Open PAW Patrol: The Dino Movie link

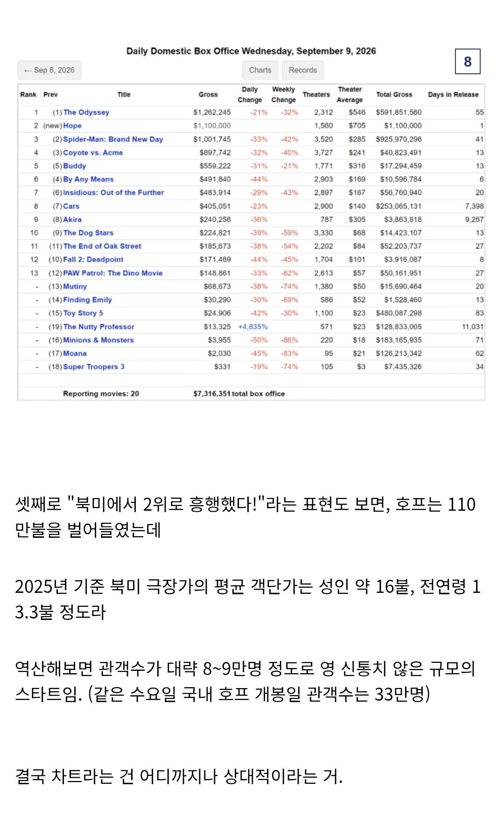coord(113,273)
